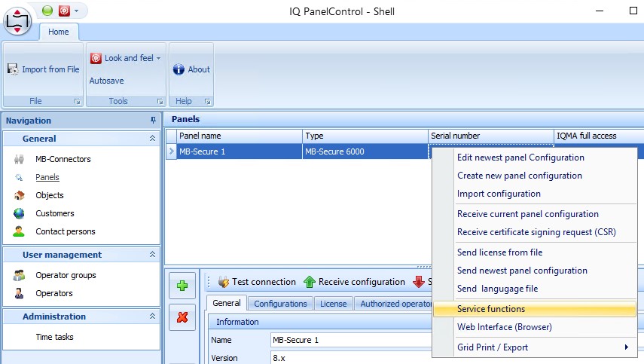Click the Name field containing MB-Secure 1
Screen dimensions: 644x364
[351, 340]
